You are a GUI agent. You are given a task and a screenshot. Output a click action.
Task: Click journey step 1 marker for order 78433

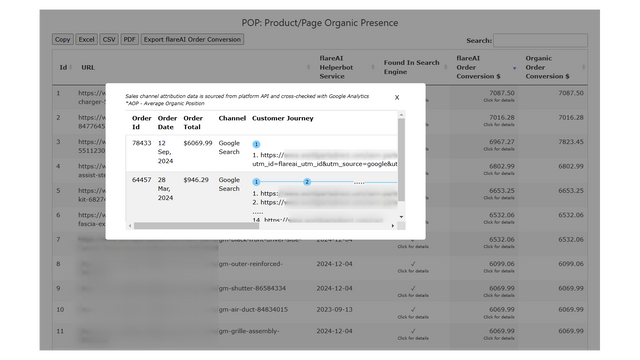click(256, 144)
